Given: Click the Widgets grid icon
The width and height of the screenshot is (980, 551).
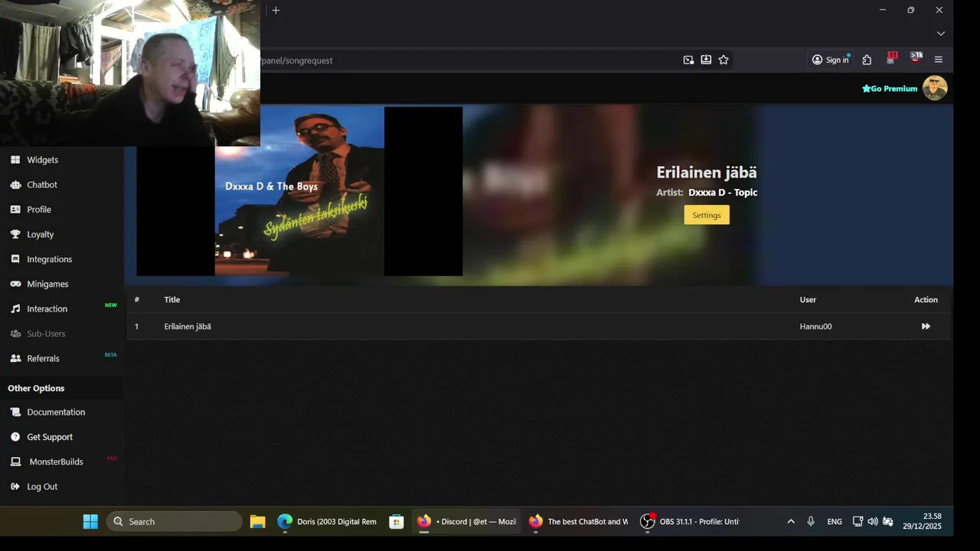Looking at the screenshot, I should [x=15, y=160].
